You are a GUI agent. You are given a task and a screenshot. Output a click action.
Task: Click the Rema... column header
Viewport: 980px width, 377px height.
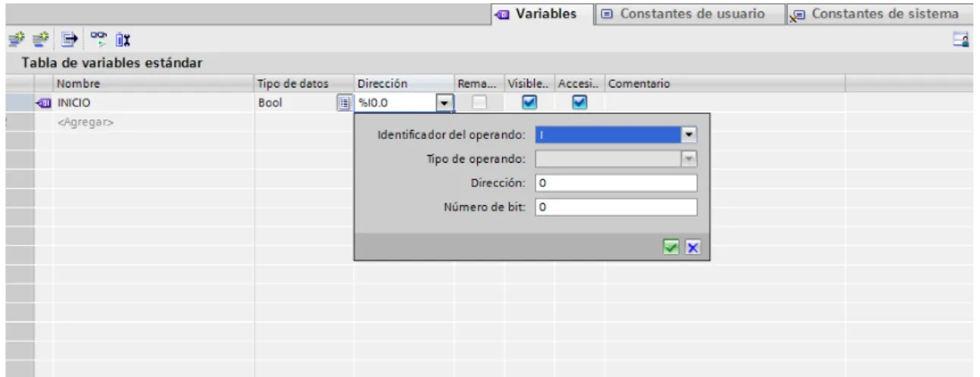[x=479, y=84]
